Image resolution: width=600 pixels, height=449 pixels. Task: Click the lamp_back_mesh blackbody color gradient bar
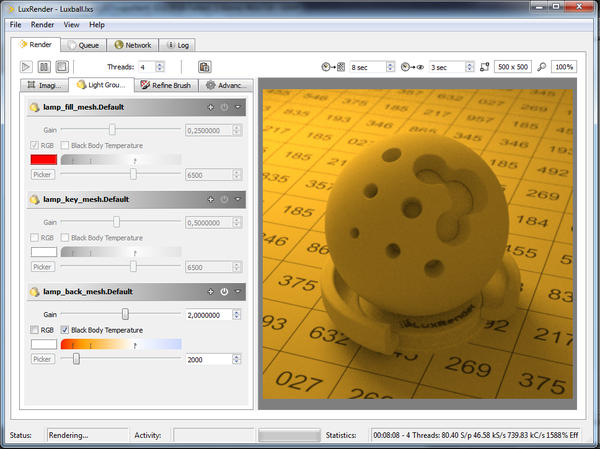[121, 344]
